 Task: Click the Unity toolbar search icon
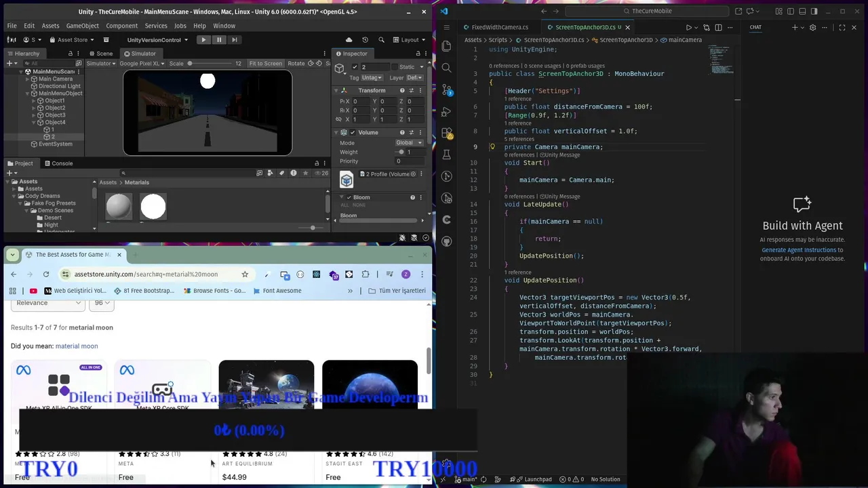[381, 40]
